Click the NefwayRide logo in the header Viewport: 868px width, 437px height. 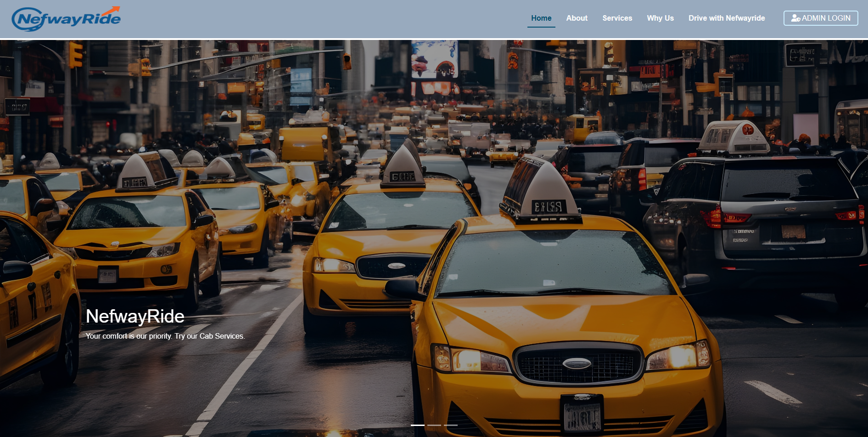[x=66, y=19]
